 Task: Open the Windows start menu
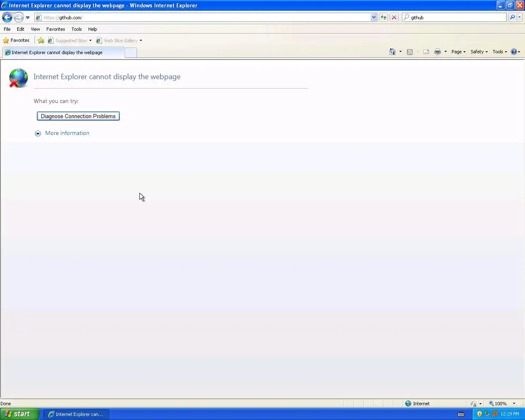click(x=20, y=414)
